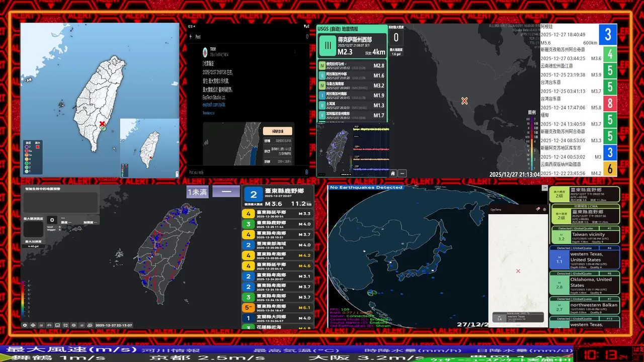Click the Sound Alarms (S): Enabled status

pos(359,322)
